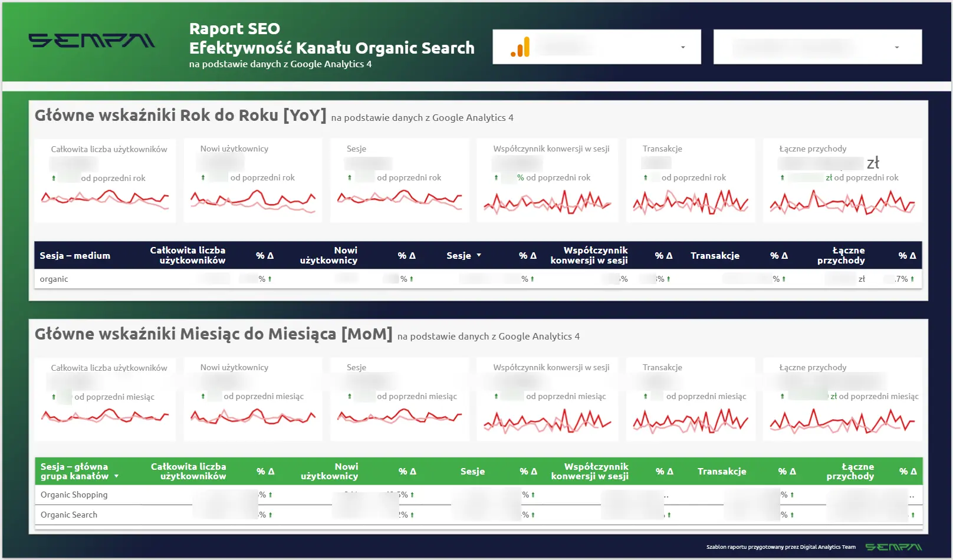
Task: Sort YoY table by Współczynnik konwersji w sesji
Action: tap(589, 255)
